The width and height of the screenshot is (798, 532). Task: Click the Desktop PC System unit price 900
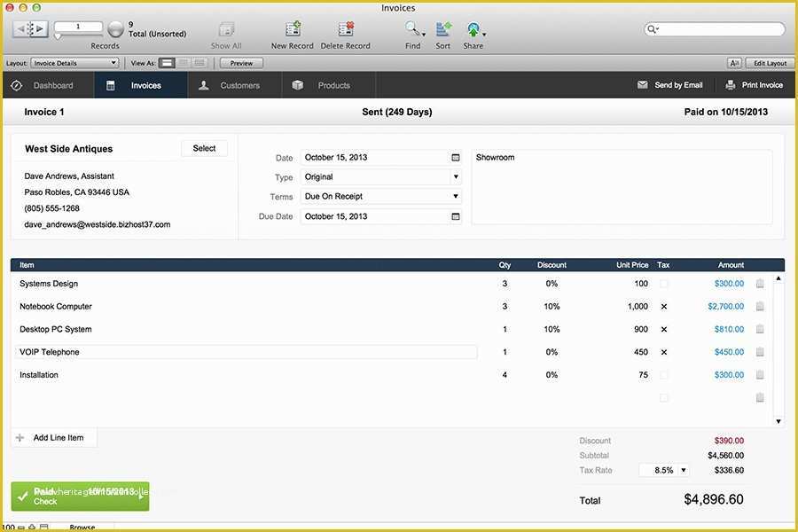(x=641, y=329)
